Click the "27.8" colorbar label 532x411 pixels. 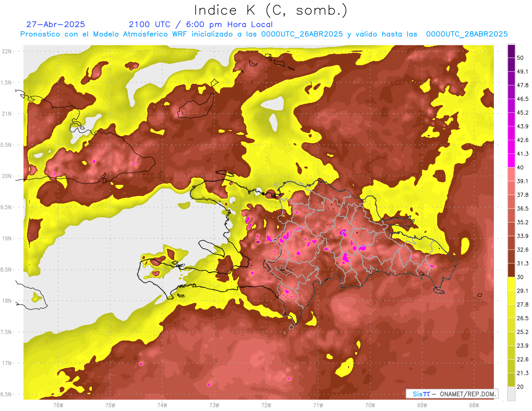[523, 305]
